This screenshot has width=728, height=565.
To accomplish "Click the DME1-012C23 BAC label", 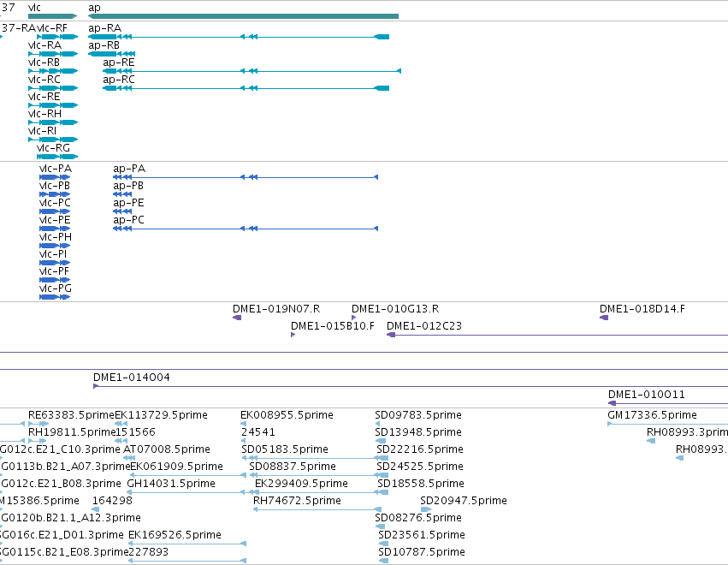I will (424, 326).
